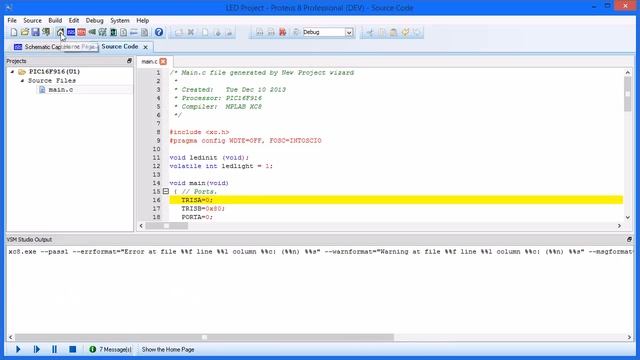Click the New Project icon

click(x=14, y=32)
